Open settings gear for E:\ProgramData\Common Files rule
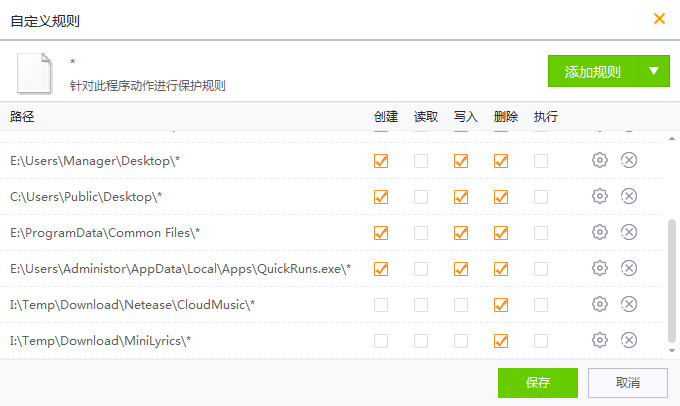Viewport: 680px width, 406px height. click(x=600, y=232)
